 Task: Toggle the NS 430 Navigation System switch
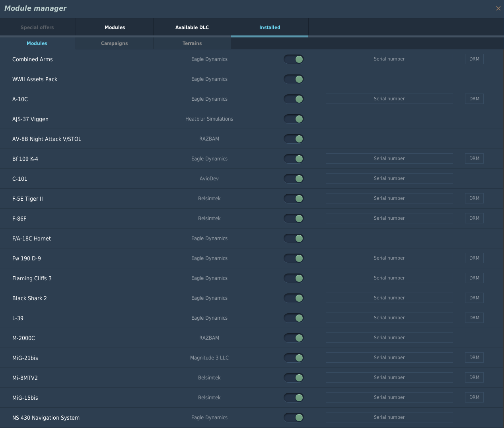pos(294,418)
